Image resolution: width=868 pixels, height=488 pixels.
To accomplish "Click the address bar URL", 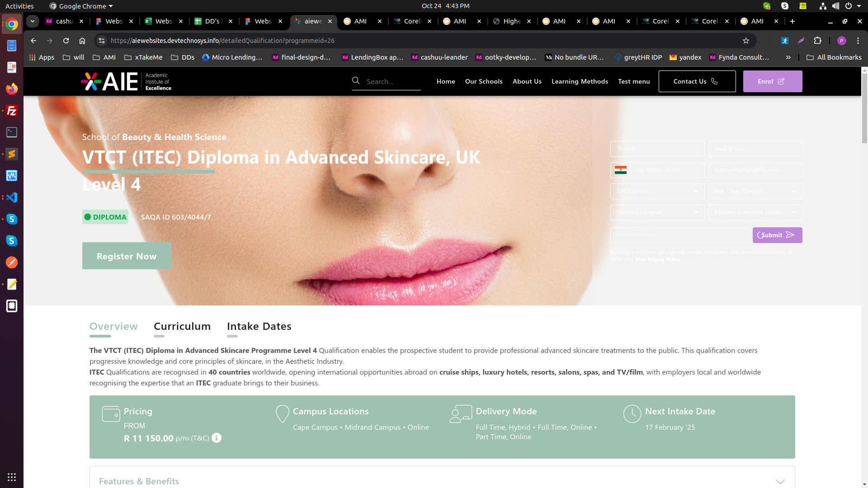I will 222,41.
